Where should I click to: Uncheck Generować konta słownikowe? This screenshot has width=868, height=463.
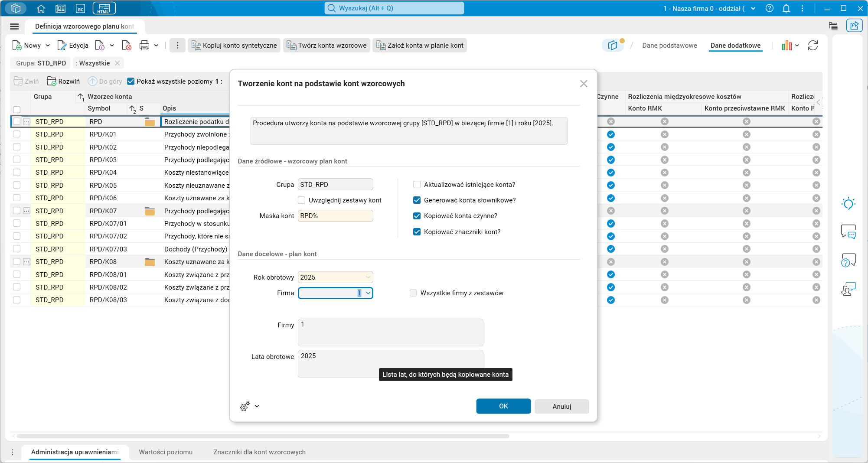point(417,200)
